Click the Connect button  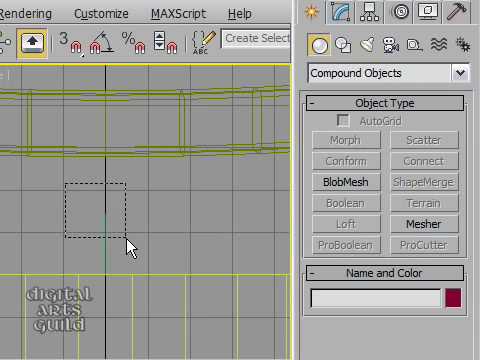[x=424, y=161]
